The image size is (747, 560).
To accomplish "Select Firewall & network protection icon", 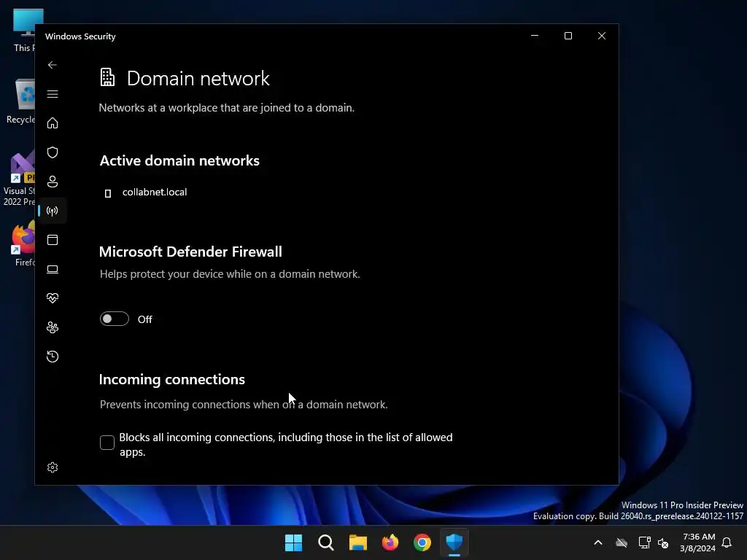I will [x=53, y=211].
